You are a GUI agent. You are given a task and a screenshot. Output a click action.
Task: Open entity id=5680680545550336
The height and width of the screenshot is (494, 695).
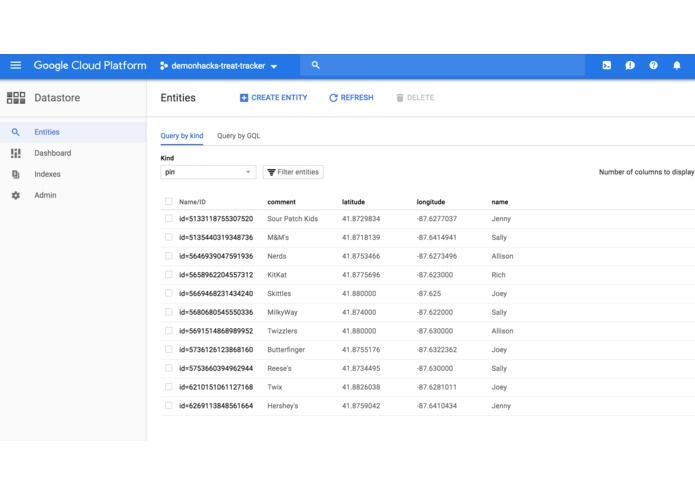(x=216, y=312)
